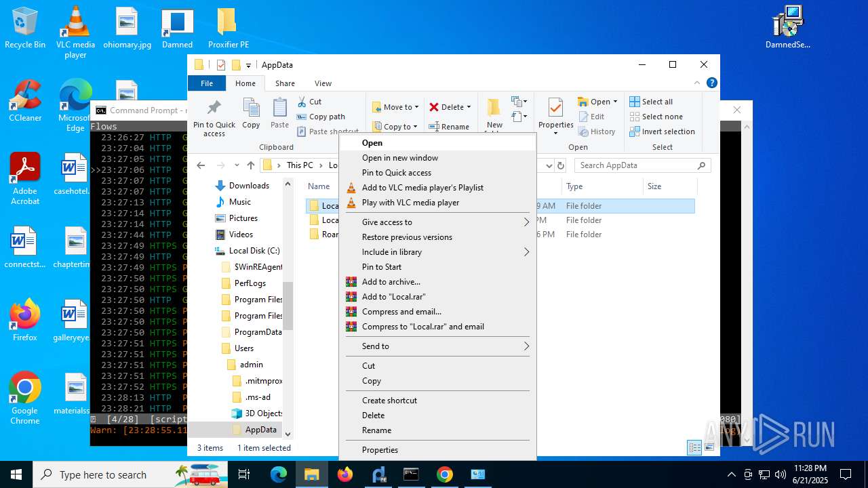Click Invert selection in ribbon
Screen dimensions: 868x488
click(662, 131)
